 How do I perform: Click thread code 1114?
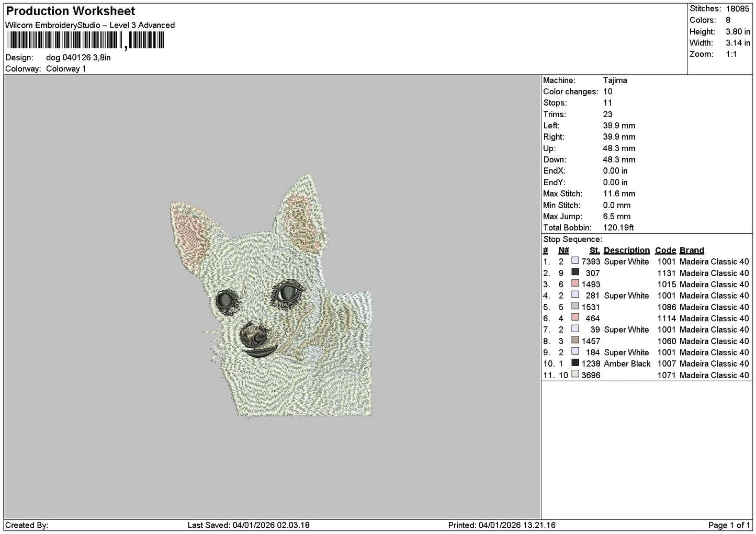(667, 319)
